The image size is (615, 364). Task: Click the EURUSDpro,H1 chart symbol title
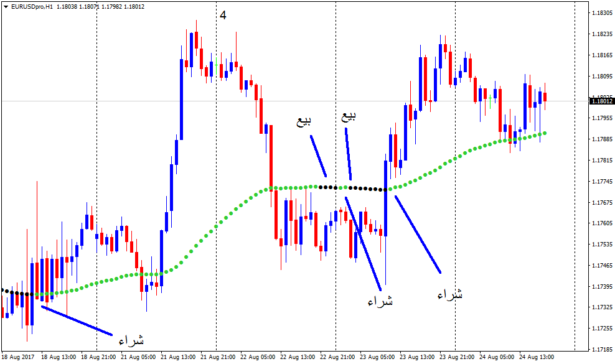coord(32,7)
